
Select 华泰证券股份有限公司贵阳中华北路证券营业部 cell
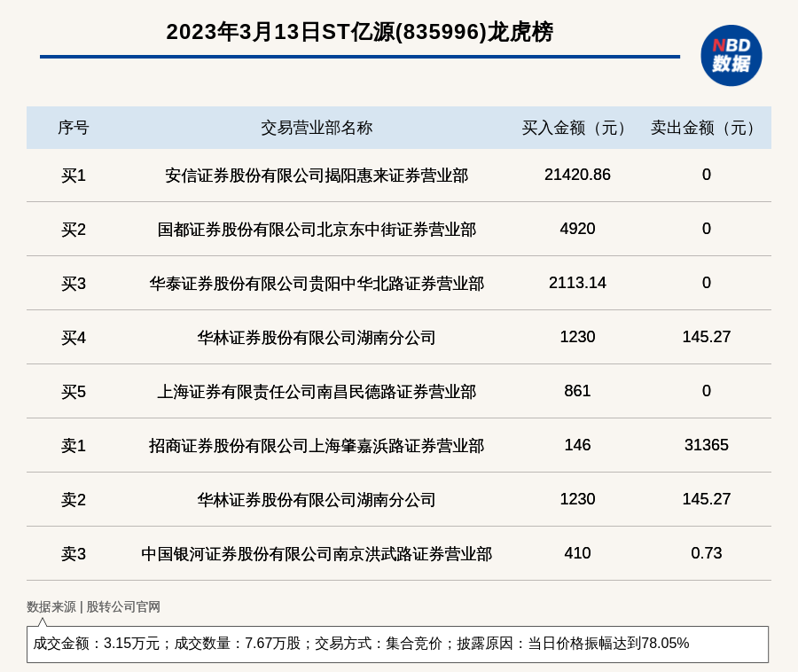(317, 284)
